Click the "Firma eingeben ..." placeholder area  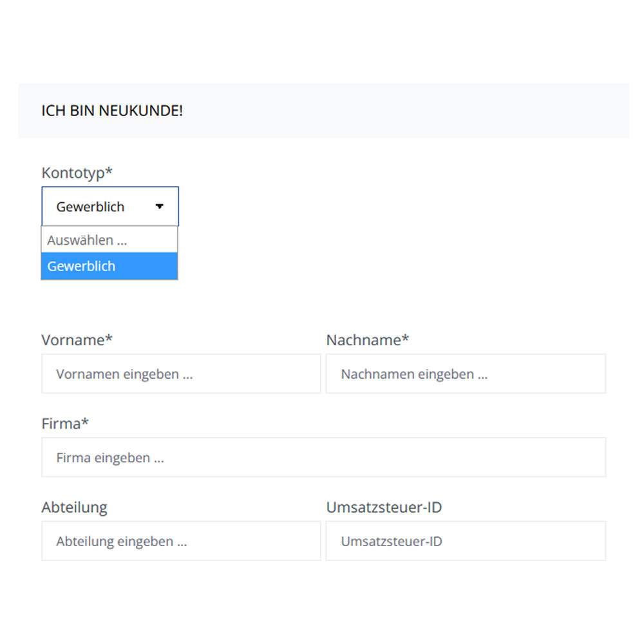(x=110, y=457)
